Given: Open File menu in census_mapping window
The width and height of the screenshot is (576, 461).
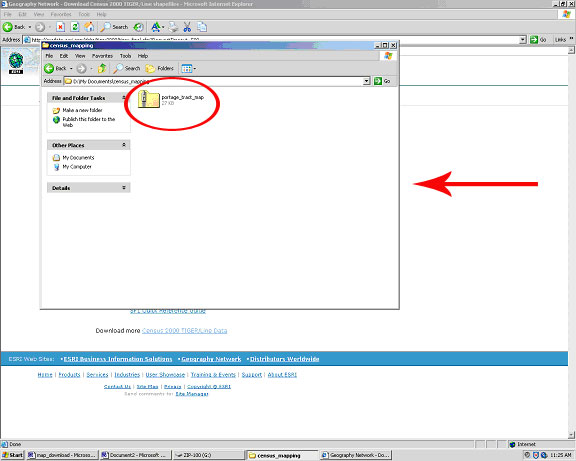Looking at the screenshot, I should (x=49, y=56).
